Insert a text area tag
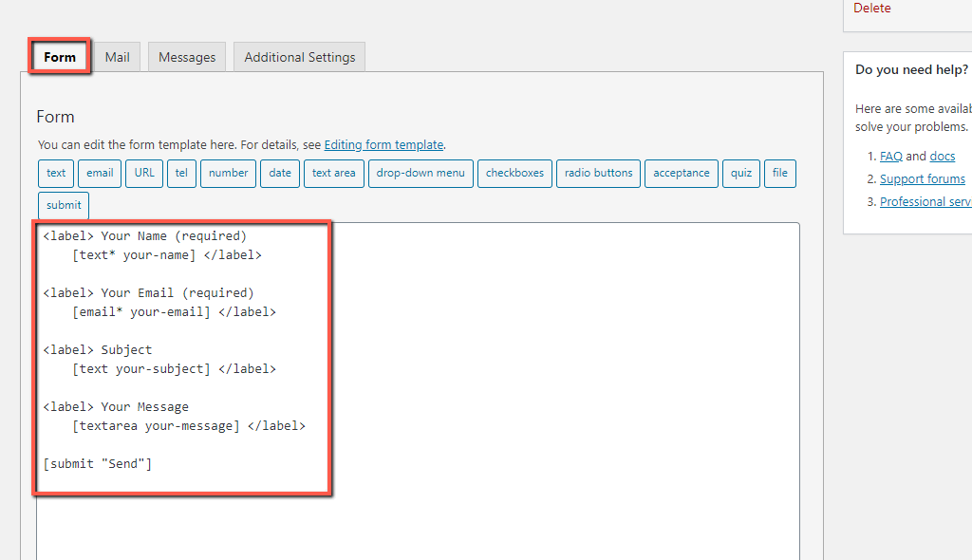 (x=333, y=173)
